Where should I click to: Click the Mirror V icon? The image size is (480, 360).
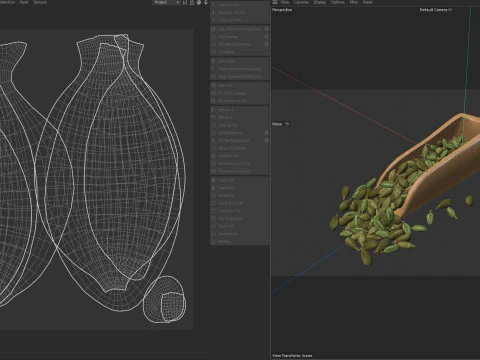pyautogui.click(x=214, y=117)
